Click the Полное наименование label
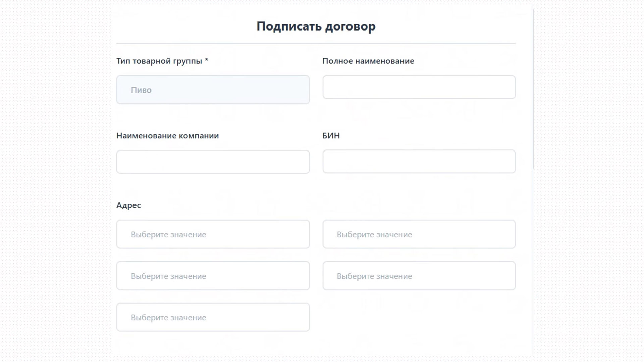Screen dimensions: 644x362 (x=368, y=61)
